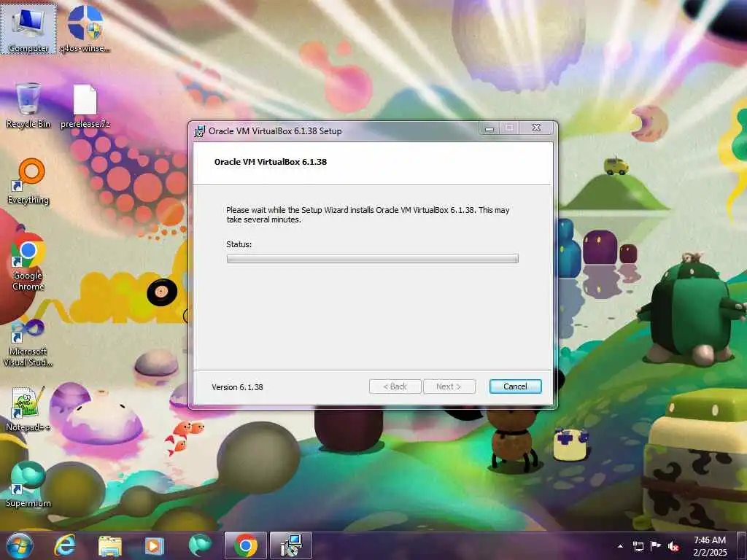The width and height of the screenshot is (747, 560).
Task: Open Windows Media Player from taskbar
Action: [x=154, y=545]
